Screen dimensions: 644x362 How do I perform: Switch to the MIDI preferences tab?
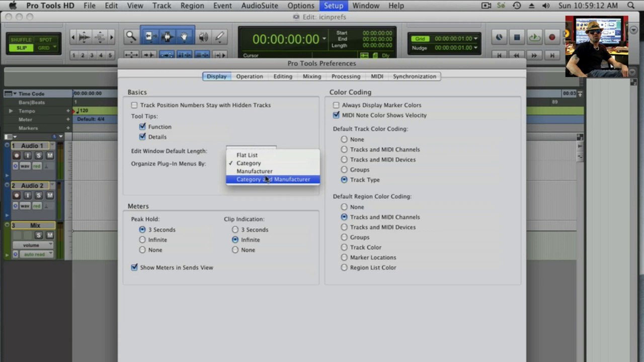(x=377, y=76)
